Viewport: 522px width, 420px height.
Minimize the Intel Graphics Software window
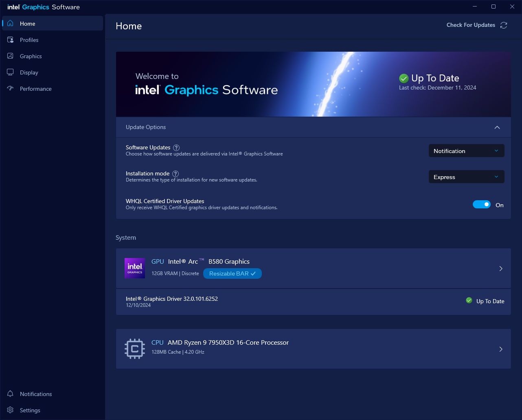click(x=475, y=7)
